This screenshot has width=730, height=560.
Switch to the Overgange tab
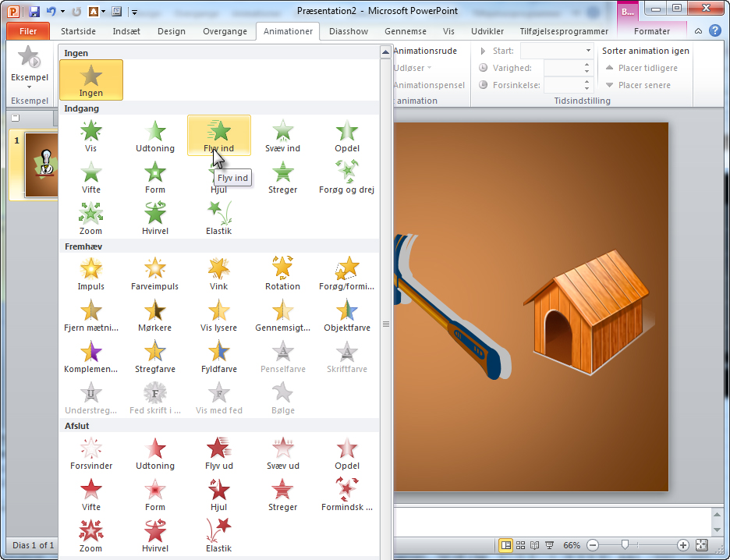224,31
